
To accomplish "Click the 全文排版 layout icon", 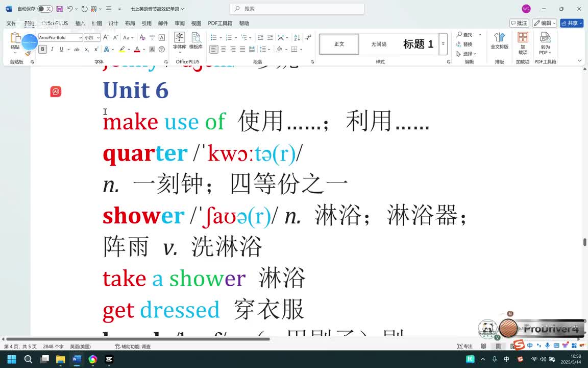I will point(500,41).
